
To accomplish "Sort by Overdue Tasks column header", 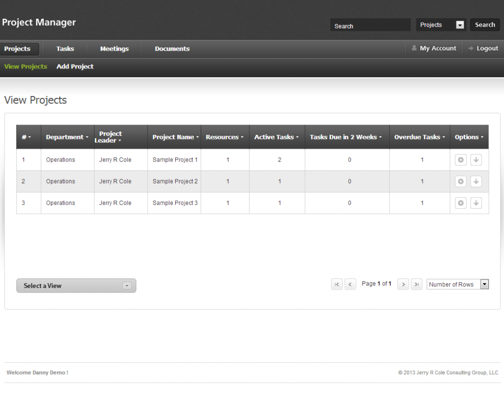I will click(x=419, y=137).
